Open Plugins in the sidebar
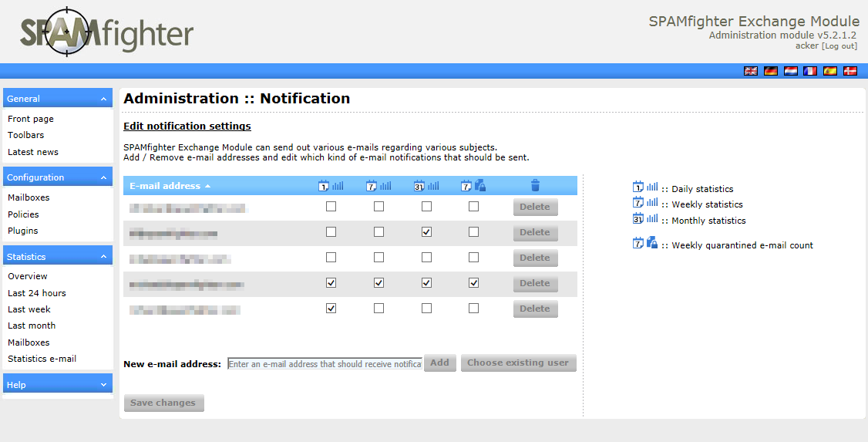This screenshot has height=442, width=868. coord(22,231)
